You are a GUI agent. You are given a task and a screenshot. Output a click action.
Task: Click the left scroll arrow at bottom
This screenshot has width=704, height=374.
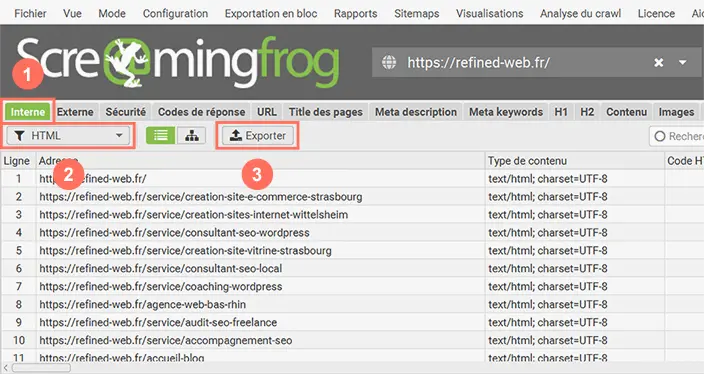point(5,368)
